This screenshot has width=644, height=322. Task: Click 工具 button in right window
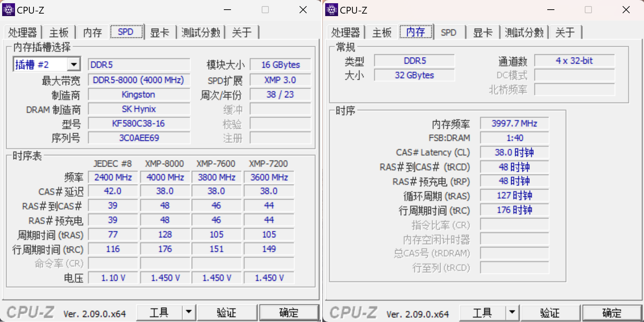coord(483,313)
